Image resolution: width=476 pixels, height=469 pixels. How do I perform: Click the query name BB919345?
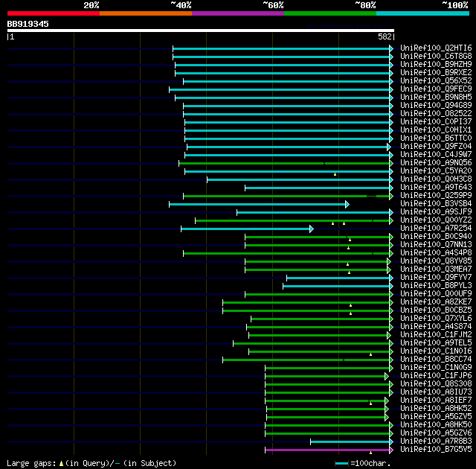[28, 24]
